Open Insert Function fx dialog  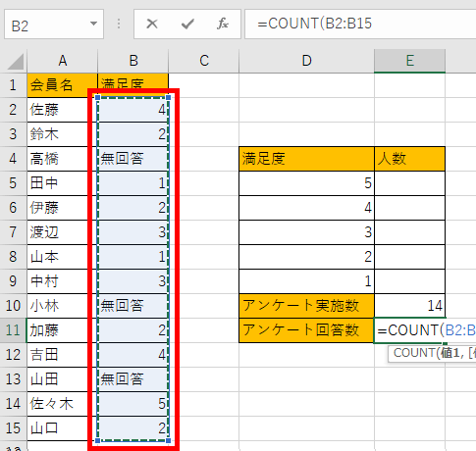point(223,24)
